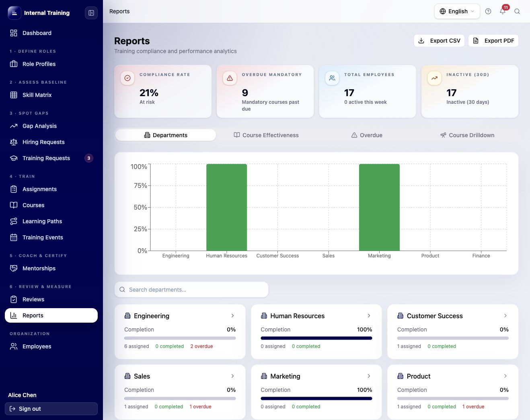Click Sales '1 overdue' text
This screenshot has width=530, height=420.
[x=200, y=407]
